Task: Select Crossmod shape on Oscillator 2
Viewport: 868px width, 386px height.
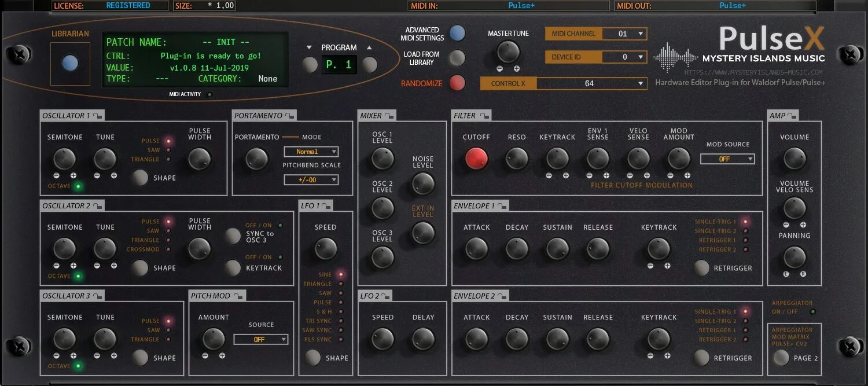Action: pos(168,249)
